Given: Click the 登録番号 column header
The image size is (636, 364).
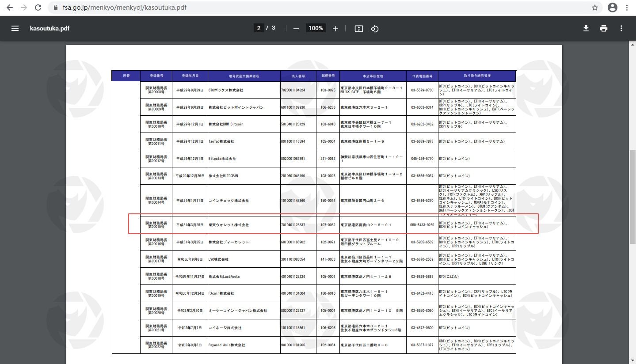Looking at the screenshot, I should (x=156, y=76).
